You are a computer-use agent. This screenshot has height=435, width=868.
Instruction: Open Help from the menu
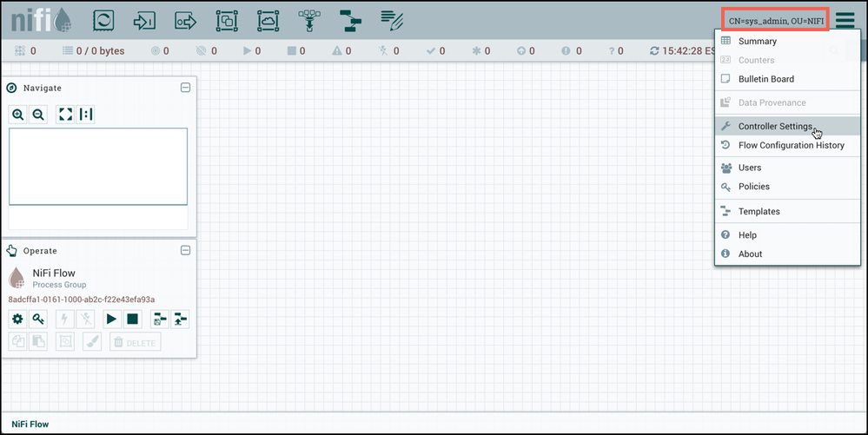(x=787, y=235)
